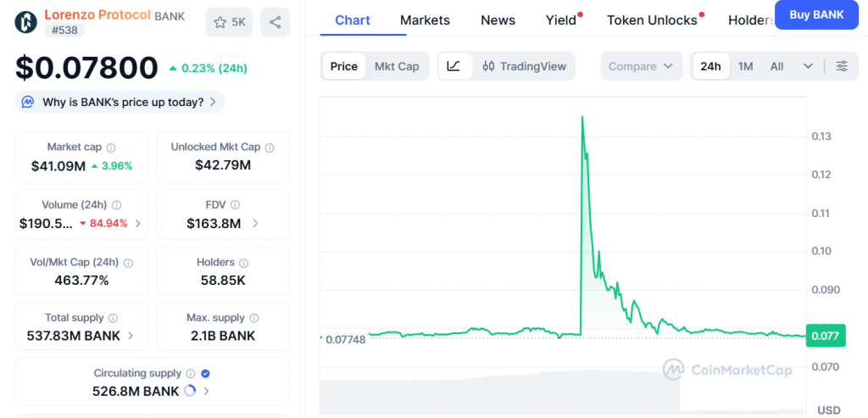Click the $41.09M market cap value
This screenshot has width=868, height=418.
coord(58,165)
